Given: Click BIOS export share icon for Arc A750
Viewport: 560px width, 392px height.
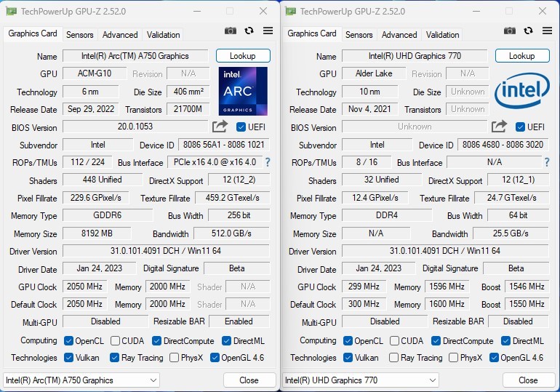Looking at the screenshot, I should (x=220, y=127).
